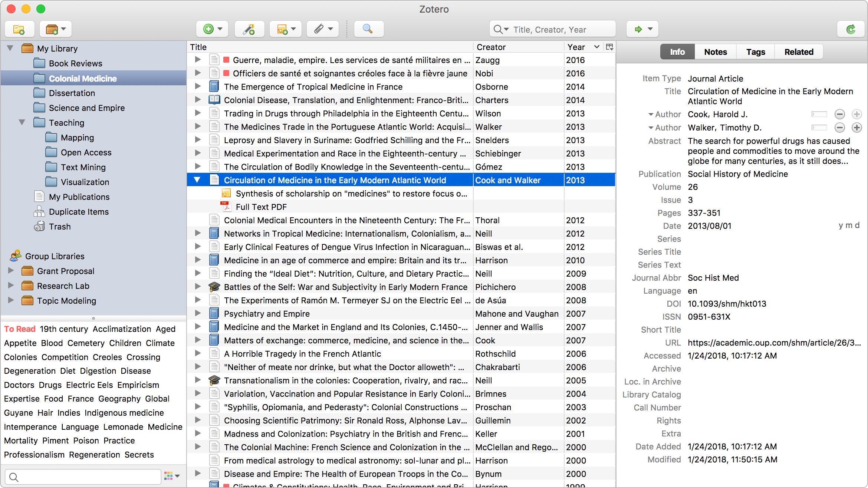This screenshot has height=488, width=868.
Task: Click the Year column sort dropdown arrow
Action: click(x=596, y=47)
